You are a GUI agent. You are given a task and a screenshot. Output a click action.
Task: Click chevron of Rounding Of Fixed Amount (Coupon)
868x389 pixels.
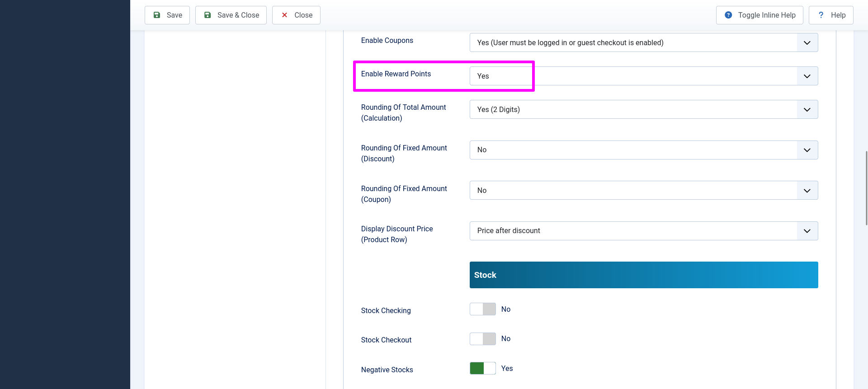click(807, 191)
